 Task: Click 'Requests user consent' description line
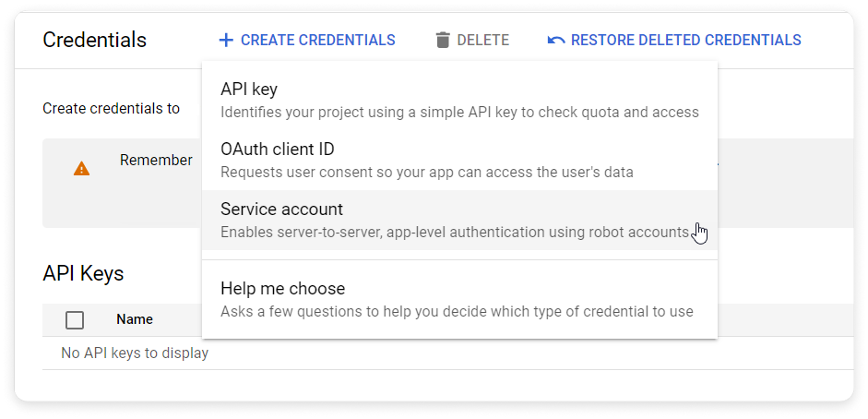point(427,172)
